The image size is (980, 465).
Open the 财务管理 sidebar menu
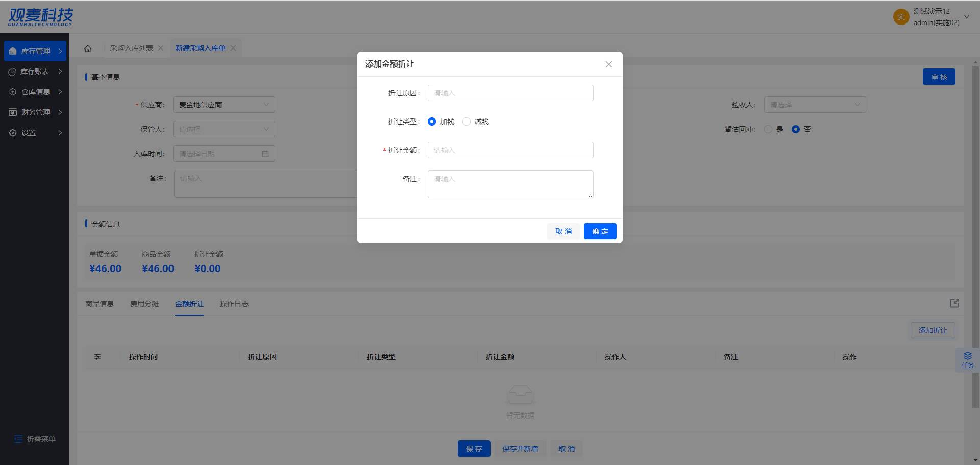pos(35,112)
